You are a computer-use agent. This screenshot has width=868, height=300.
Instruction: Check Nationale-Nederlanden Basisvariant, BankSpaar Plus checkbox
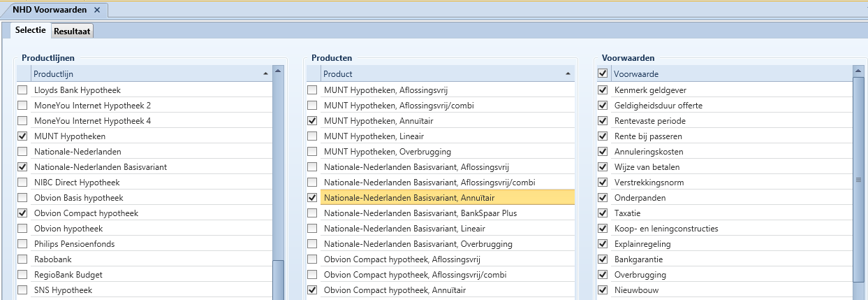point(312,213)
